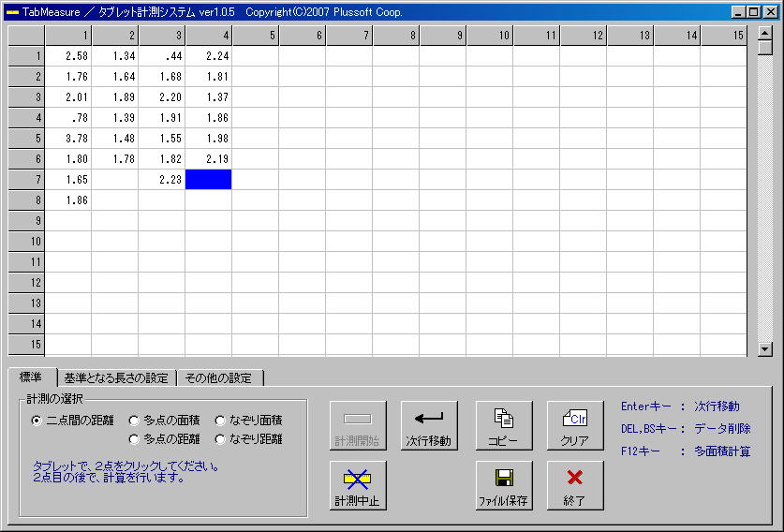The height and width of the screenshot is (532, 784).
Task: Open the 基準となる長さの設定 tab
Action: click(x=116, y=378)
